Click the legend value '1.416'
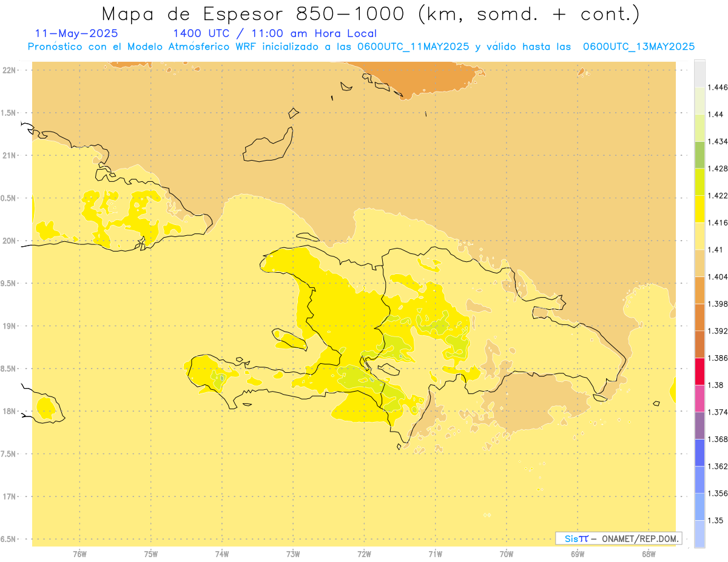The width and height of the screenshot is (728, 562). point(717,222)
